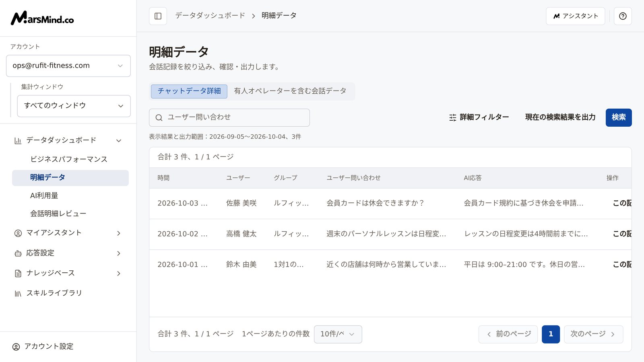Open the help question mark icon

click(x=623, y=16)
